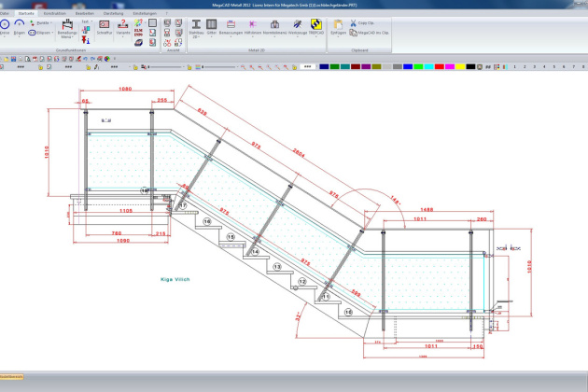Switch to the Konstruktion tab
The image size is (588, 392).
pyautogui.click(x=55, y=13)
